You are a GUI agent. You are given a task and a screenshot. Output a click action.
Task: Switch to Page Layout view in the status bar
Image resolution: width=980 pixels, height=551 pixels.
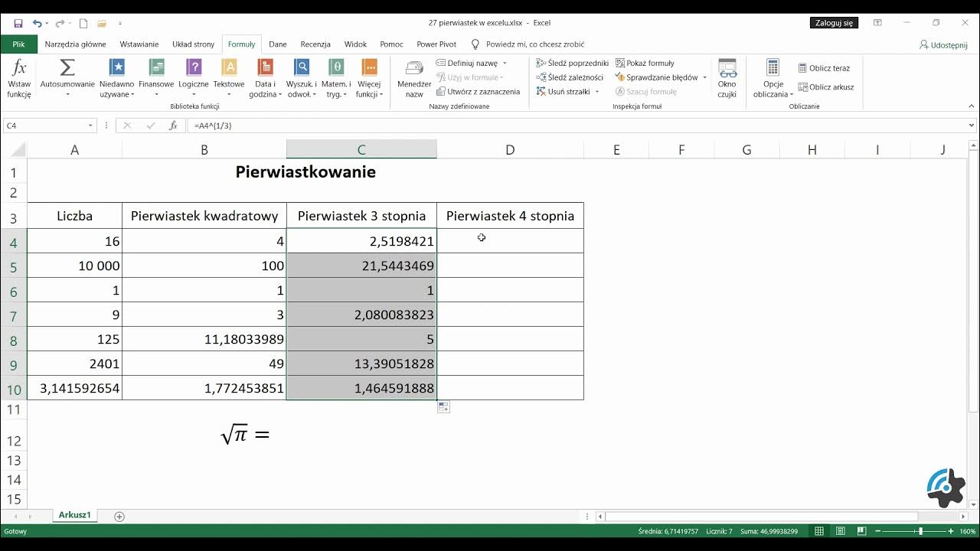(840, 531)
